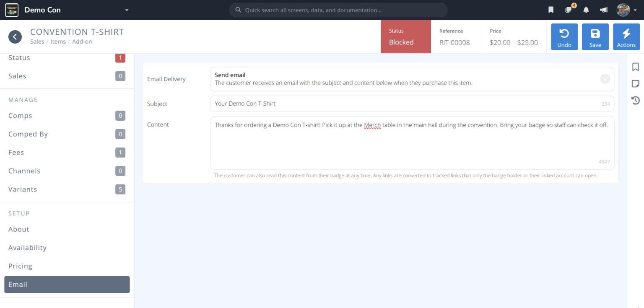644x308 pixels.
Task: Open Fees in the sidebar
Action: click(x=67, y=153)
